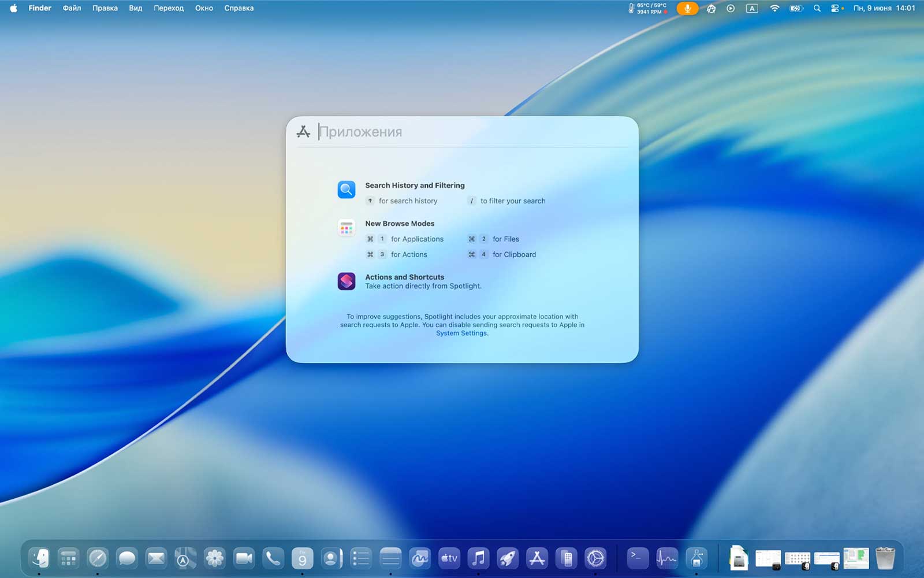Image resolution: width=924 pixels, height=578 pixels.
Task: Click the input source A indicator
Action: point(752,8)
